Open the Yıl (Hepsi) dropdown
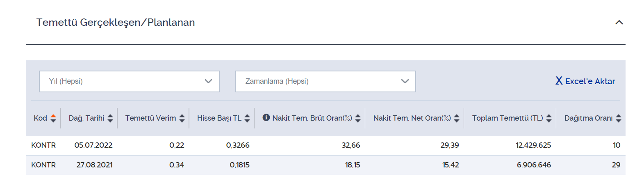Image resolution: width=644 pixels, height=190 pixels. point(129,81)
